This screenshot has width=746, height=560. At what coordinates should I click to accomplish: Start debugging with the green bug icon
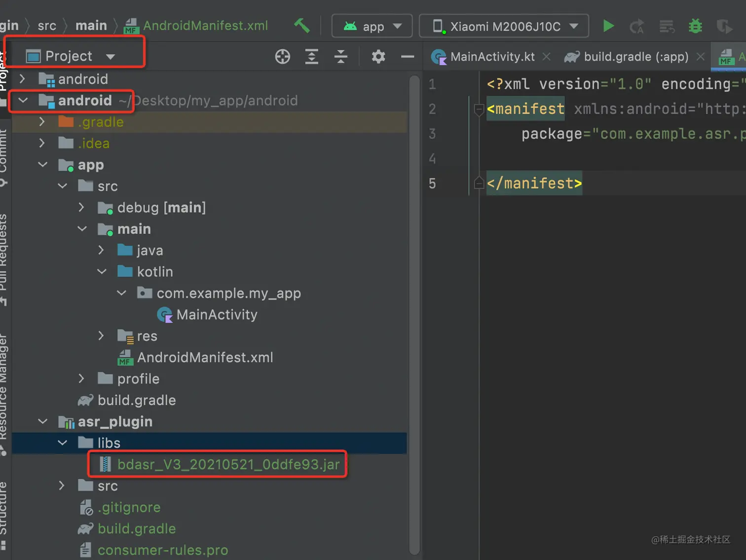click(695, 26)
